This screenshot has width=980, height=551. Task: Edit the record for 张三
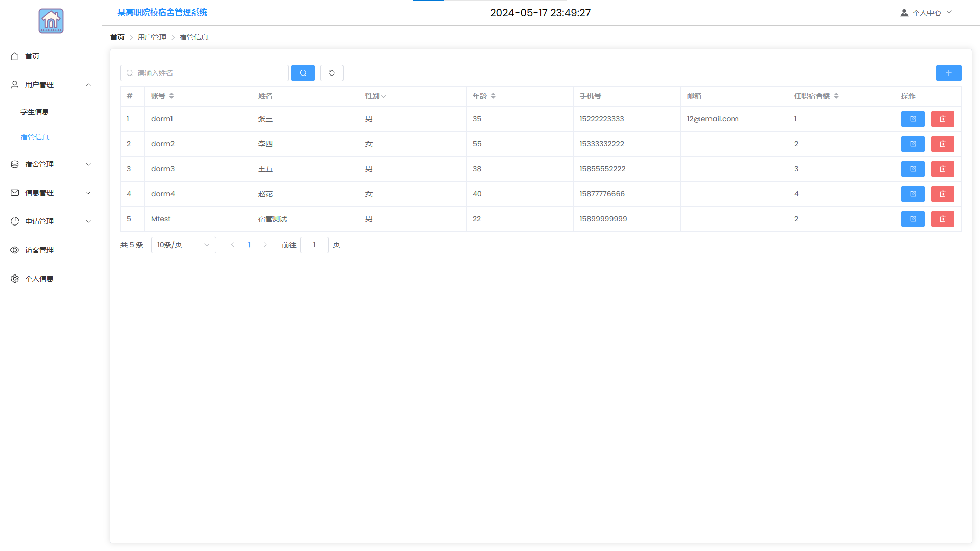point(913,119)
